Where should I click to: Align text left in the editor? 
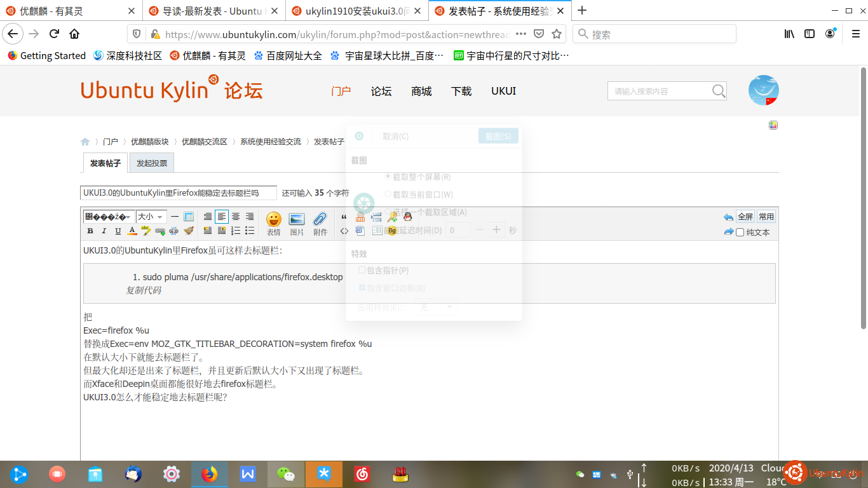pos(222,217)
